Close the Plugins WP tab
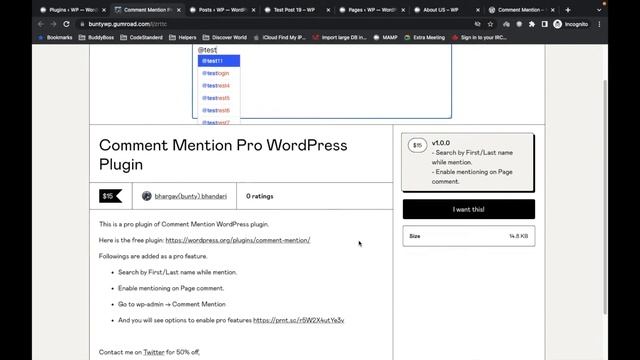The height and width of the screenshot is (360, 640). point(104,10)
